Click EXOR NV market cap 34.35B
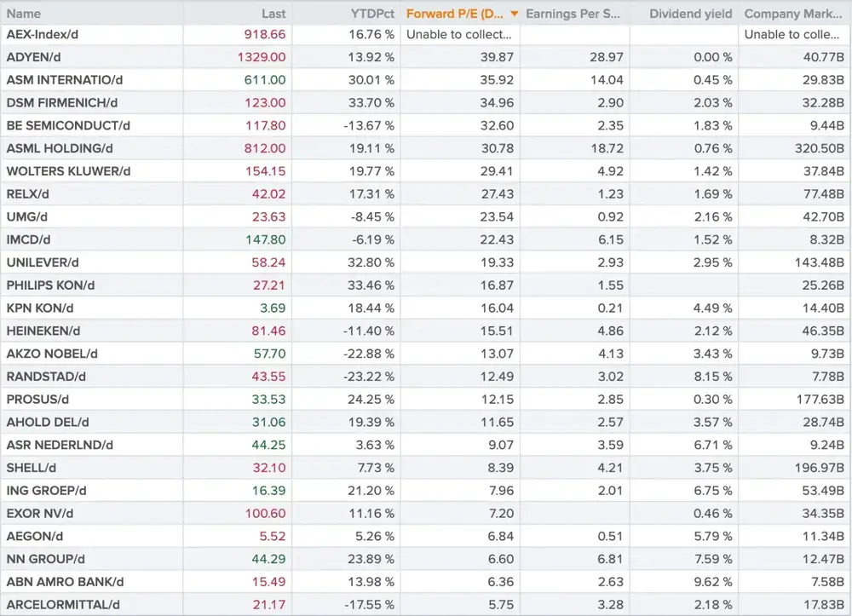Viewport: 852px width, 616px height. point(823,513)
